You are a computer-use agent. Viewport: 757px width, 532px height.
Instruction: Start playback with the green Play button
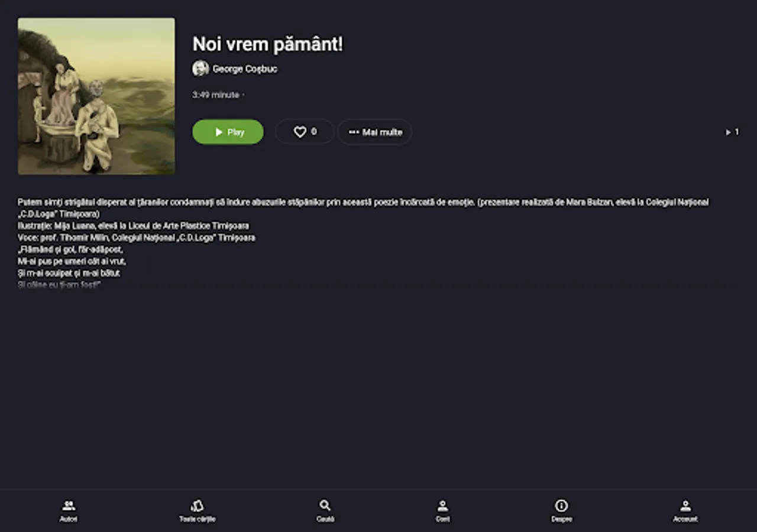[228, 132]
